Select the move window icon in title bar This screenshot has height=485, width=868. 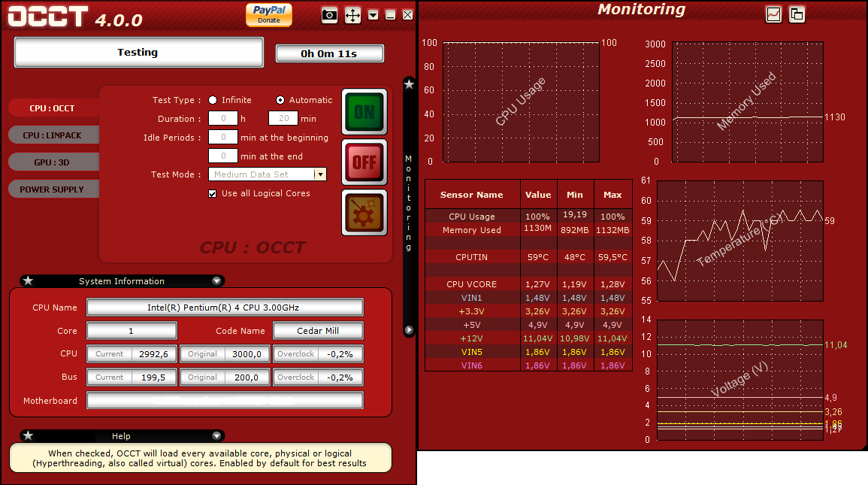[352, 15]
